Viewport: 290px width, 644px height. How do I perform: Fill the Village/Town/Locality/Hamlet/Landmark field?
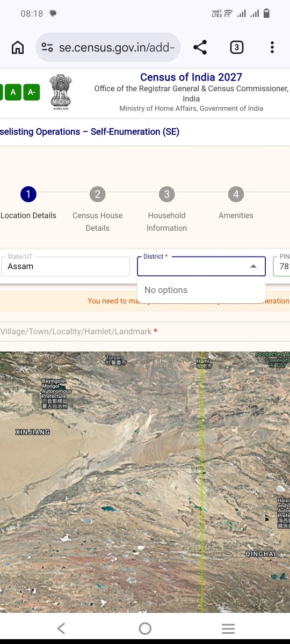(x=145, y=332)
